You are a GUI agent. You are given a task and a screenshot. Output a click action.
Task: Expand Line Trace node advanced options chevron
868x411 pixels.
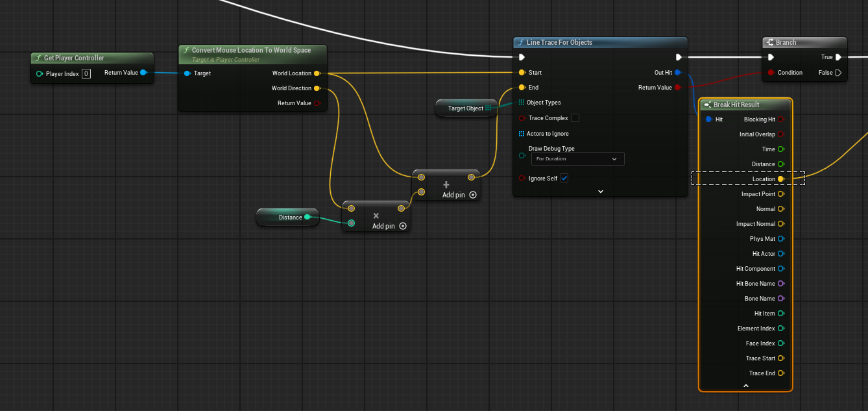point(601,192)
